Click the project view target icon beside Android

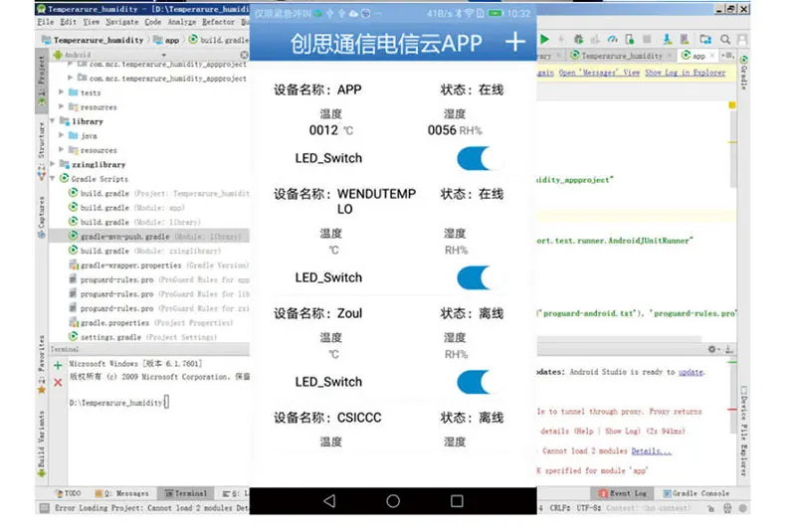244,55
